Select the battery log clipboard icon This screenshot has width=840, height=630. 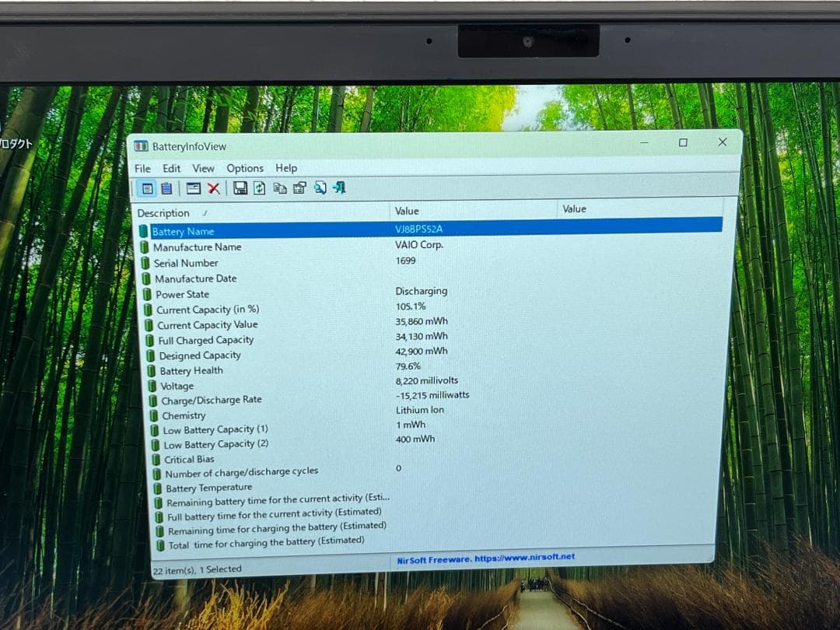tap(166, 187)
